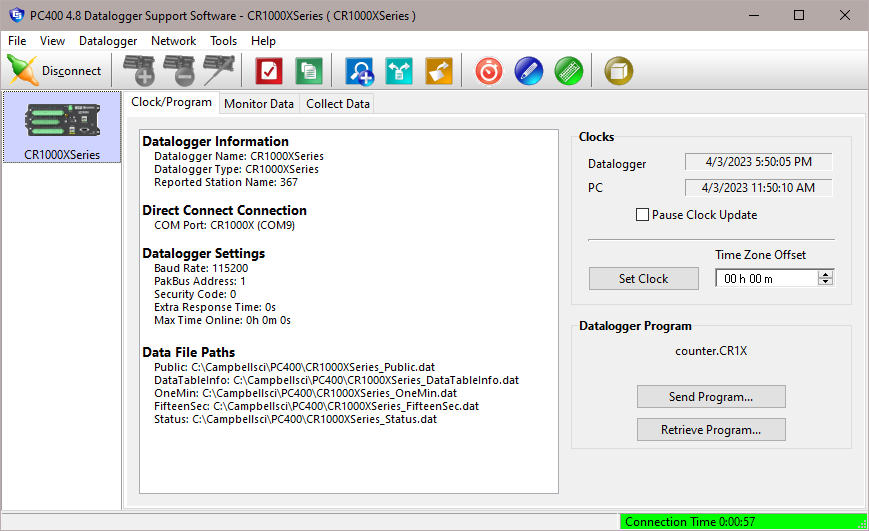Open the Network menu

click(173, 41)
